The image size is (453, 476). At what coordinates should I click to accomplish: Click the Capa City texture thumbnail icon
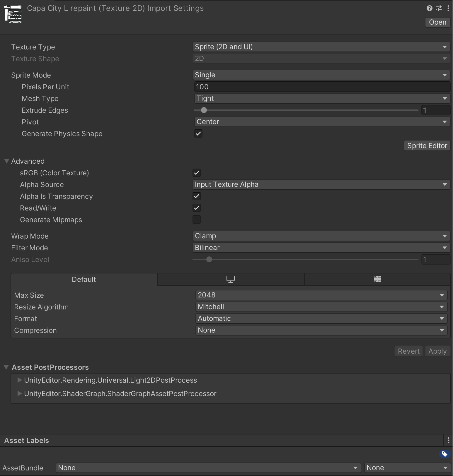point(13,14)
